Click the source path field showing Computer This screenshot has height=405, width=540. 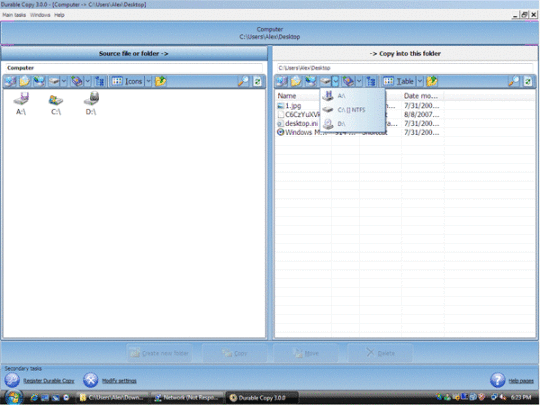134,68
